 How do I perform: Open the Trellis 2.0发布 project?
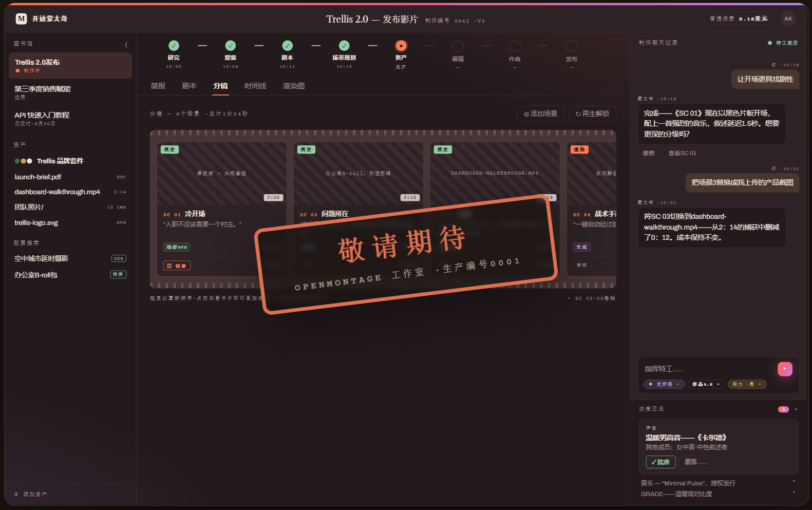pos(70,66)
